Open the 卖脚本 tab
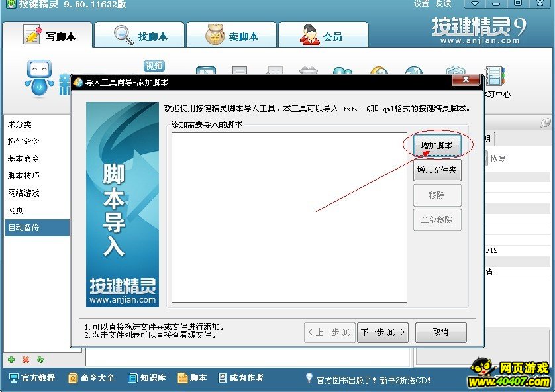Screen dimensions: 555x392 tap(232, 34)
